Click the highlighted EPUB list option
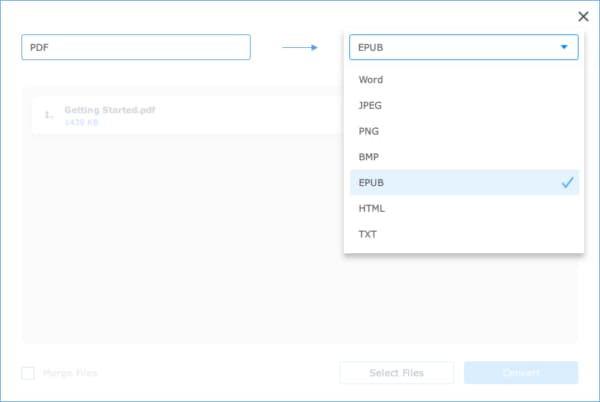The height and width of the screenshot is (402, 600). [x=372, y=183]
